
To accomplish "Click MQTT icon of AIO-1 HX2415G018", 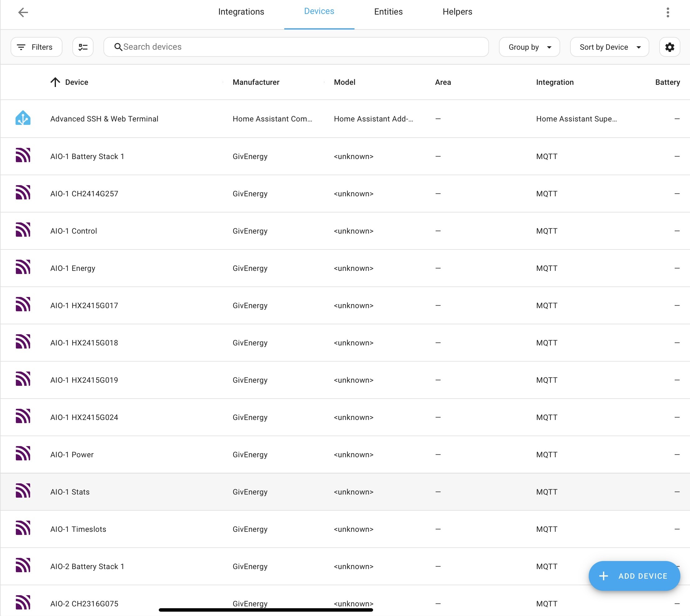I will pyautogui.click(x=23, y=341).
